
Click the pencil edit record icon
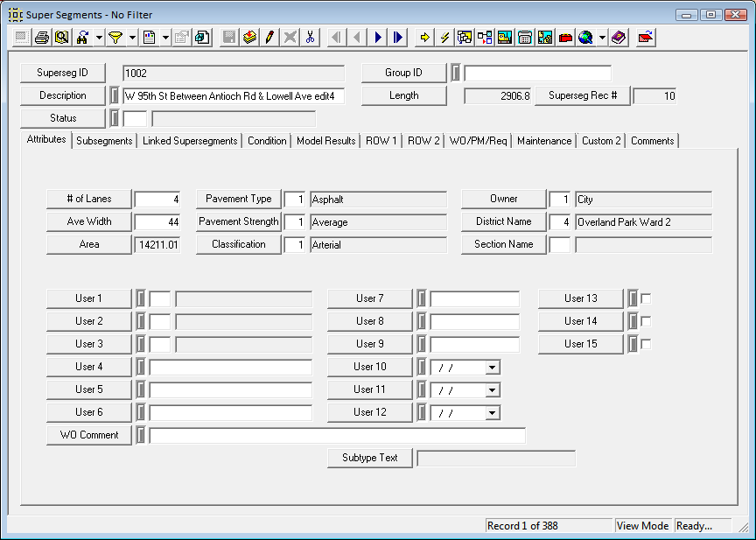[269, 38]
